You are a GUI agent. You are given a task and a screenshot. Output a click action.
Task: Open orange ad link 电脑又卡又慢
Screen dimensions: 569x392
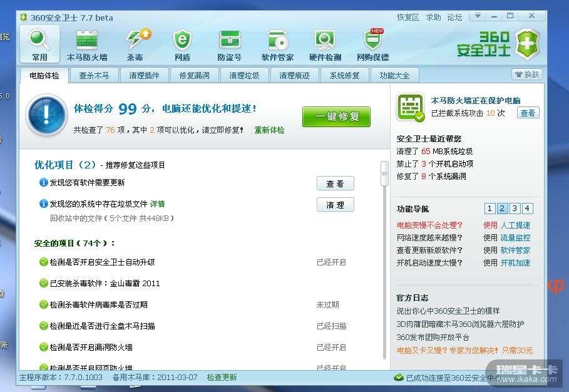(x=465, y=350)
